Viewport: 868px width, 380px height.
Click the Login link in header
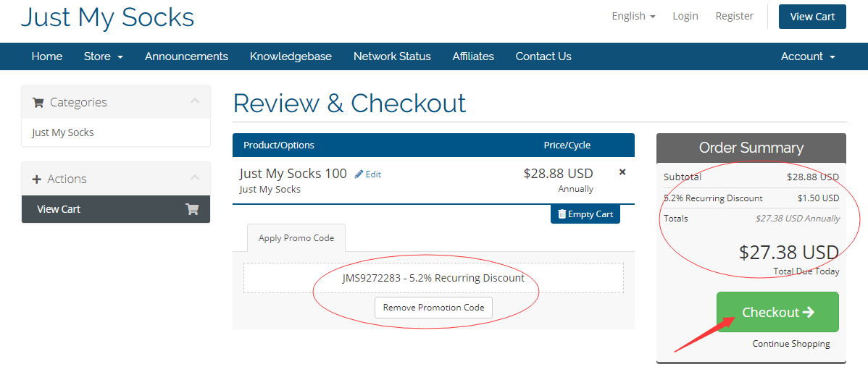tap(685, 16)
